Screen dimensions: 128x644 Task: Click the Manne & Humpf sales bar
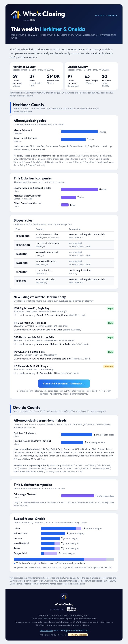[79, 132]
